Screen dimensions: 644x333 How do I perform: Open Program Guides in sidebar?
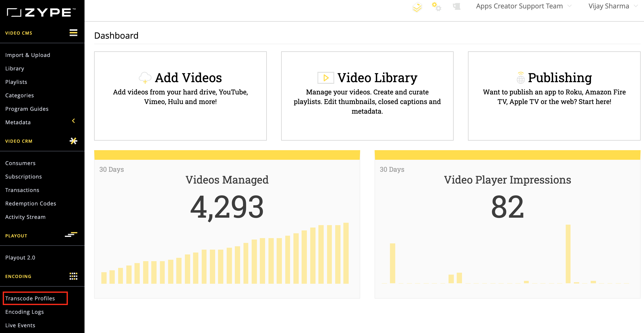pos(27,109)
